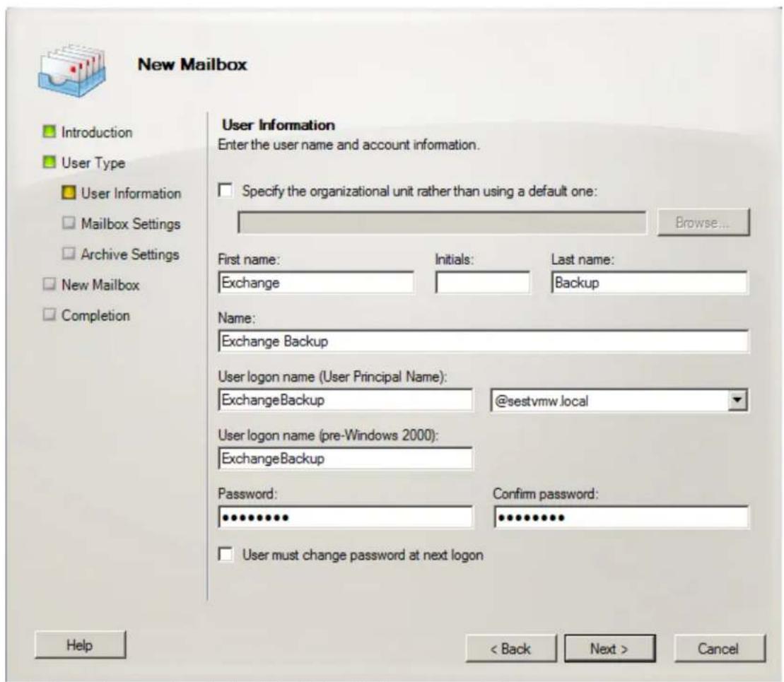Select the Completion step label
Image resolution: width=784 pixels, height=682 pixels.
[95, 315]
